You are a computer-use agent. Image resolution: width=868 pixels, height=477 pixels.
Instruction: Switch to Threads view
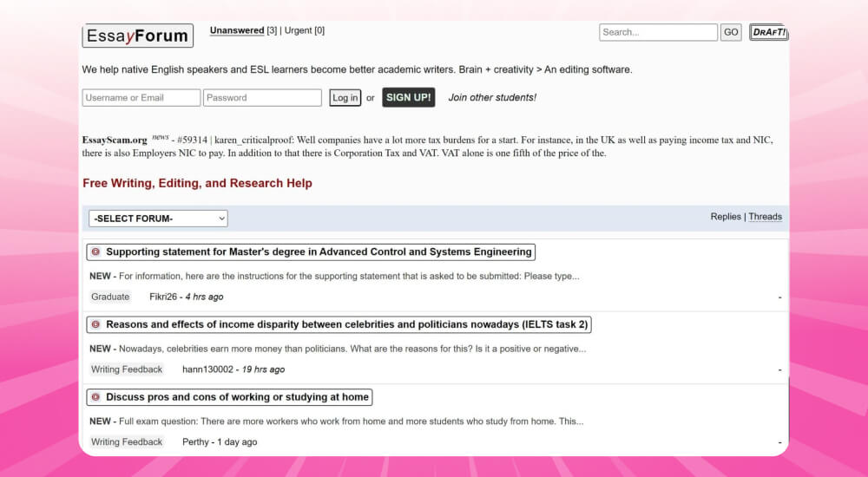(x=765, y=217)
